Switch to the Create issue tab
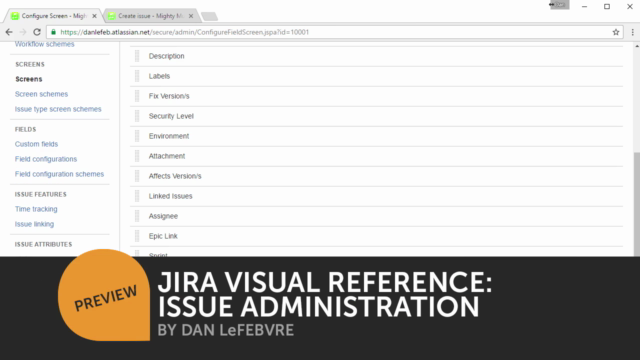This screenshot has width=640, height=360. coord(150,16)
